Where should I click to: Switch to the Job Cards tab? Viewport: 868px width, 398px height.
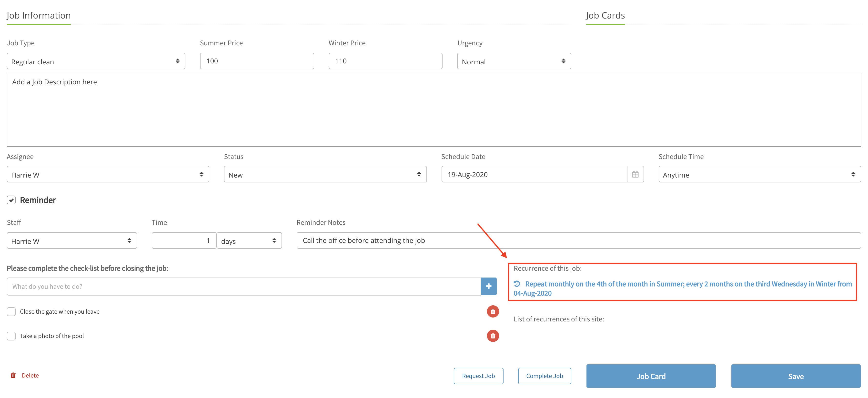click(x=605, y=16)
